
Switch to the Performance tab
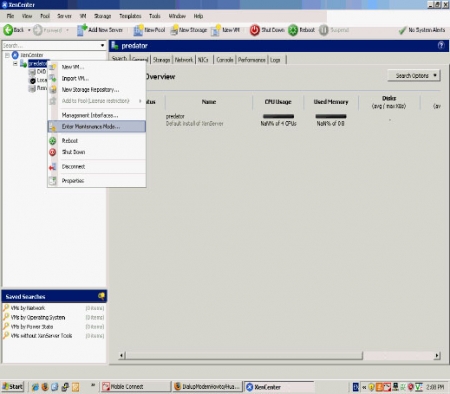(x=252, y=60)
